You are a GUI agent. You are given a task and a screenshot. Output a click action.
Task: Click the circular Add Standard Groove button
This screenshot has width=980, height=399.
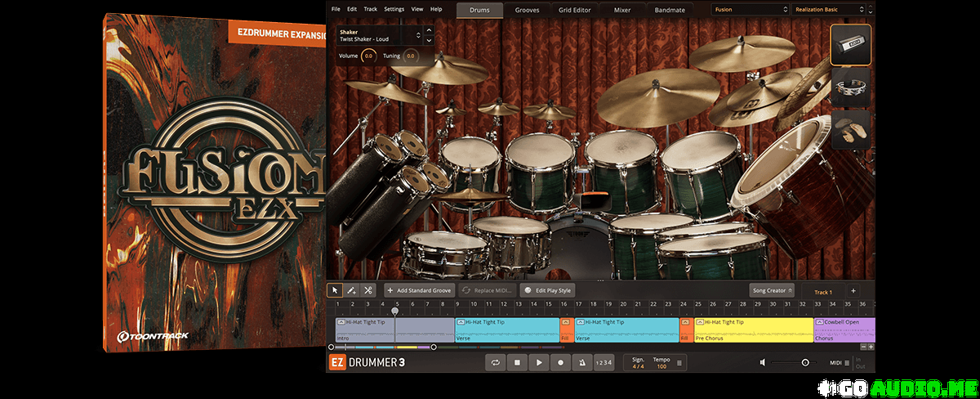click(x=421, y=290)
